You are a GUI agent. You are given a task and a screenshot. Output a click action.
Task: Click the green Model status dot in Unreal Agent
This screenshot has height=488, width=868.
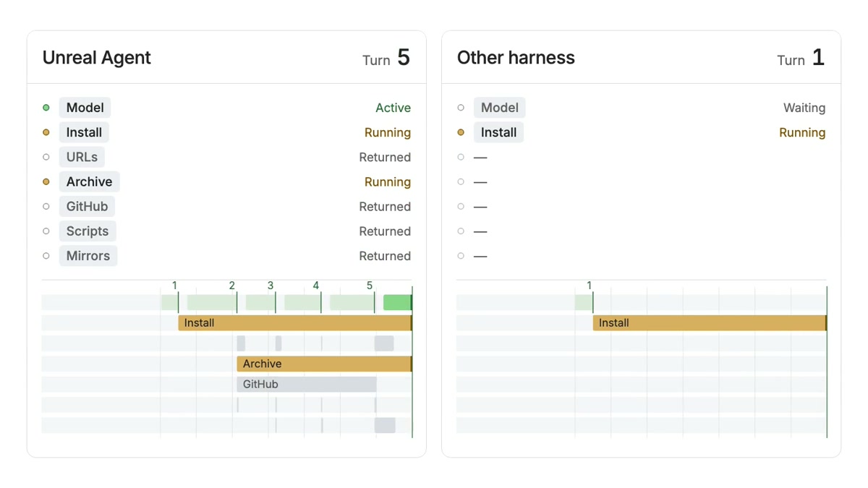pyautogui.click(x=46, y=108)
